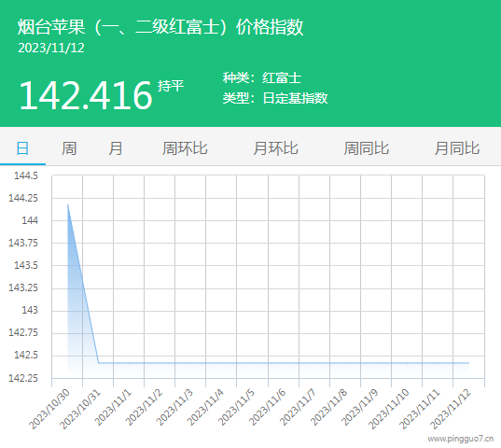Click the 持平 status label
The width and height of the screenshot is (501, 448).
[x=171, y=86]
